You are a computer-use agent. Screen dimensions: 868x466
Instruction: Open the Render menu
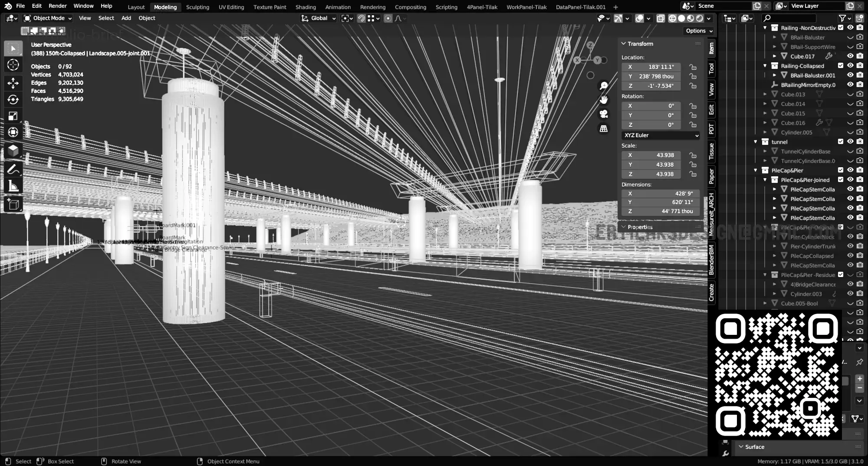coord(57,6)
